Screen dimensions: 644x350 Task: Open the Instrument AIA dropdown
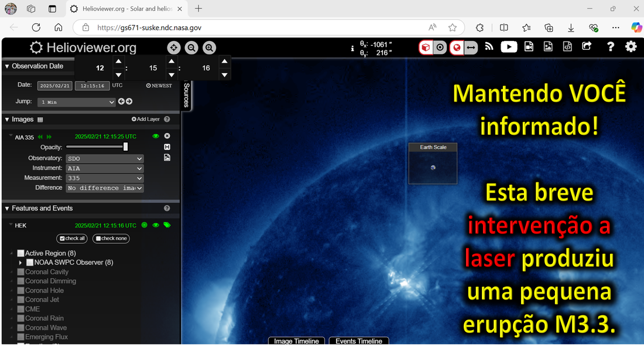click(x=105, y=168)
